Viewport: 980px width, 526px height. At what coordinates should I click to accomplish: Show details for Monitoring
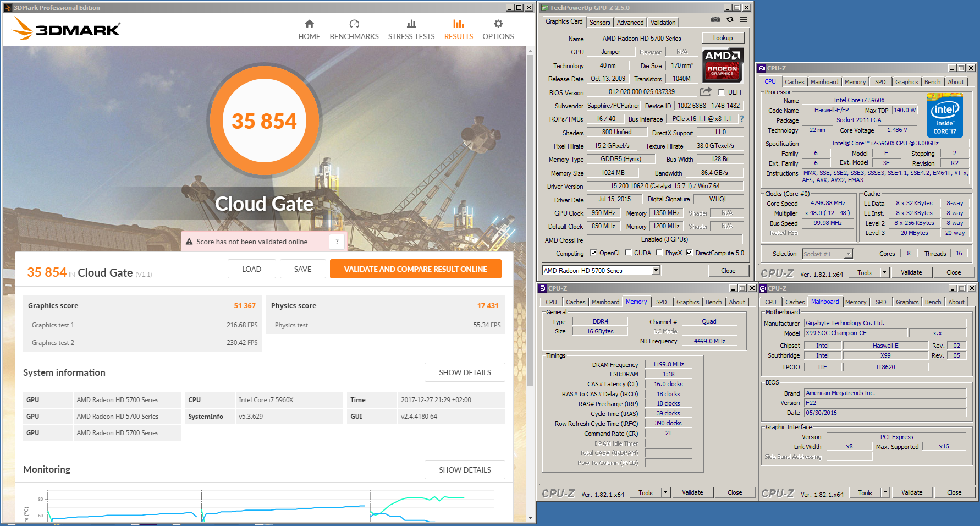465,470
